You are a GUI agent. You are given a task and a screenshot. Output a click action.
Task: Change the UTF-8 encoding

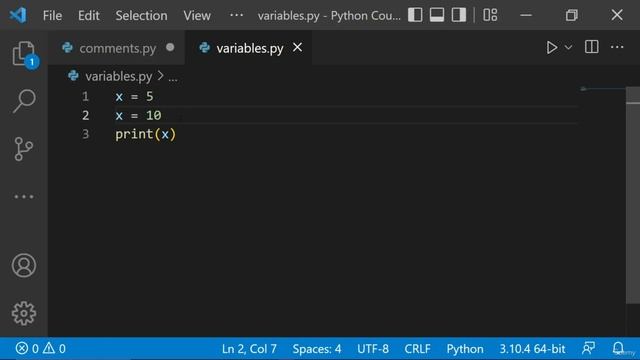(x=373, y=349)
